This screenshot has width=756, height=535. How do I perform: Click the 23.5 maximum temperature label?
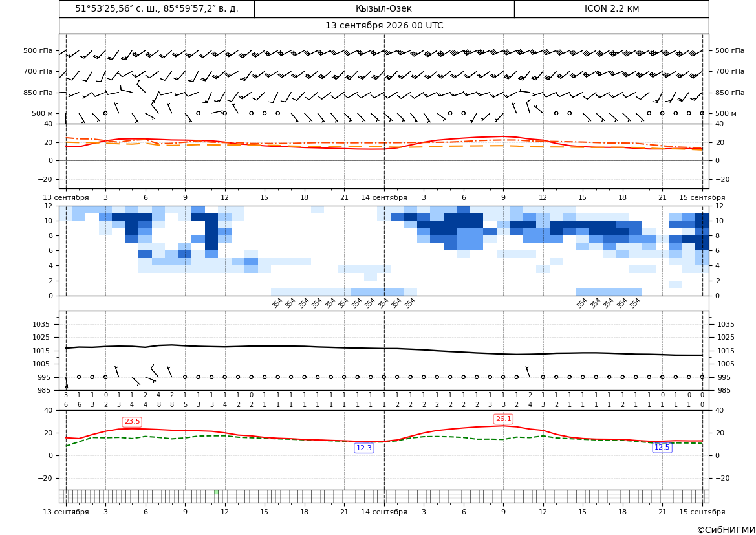[132, 422]
